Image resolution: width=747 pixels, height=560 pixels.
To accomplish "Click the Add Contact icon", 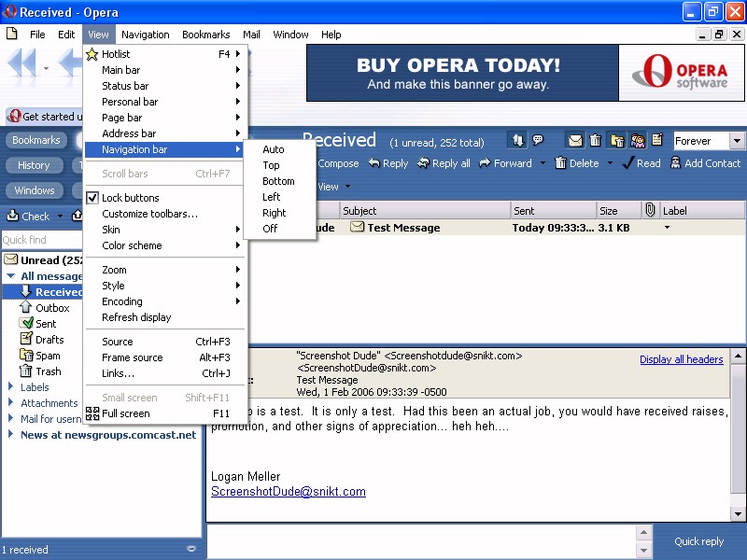I will [675, 163].
